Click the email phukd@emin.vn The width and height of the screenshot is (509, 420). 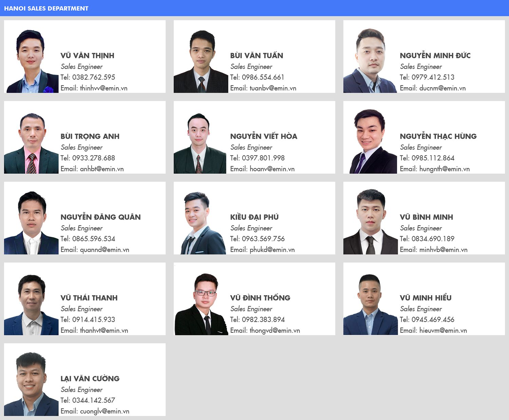[272, 250]
